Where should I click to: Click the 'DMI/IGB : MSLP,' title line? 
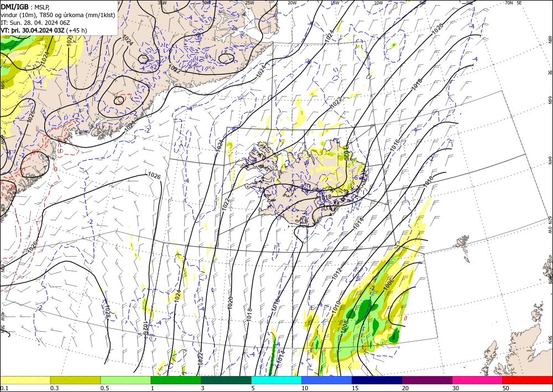coord(25,7)
